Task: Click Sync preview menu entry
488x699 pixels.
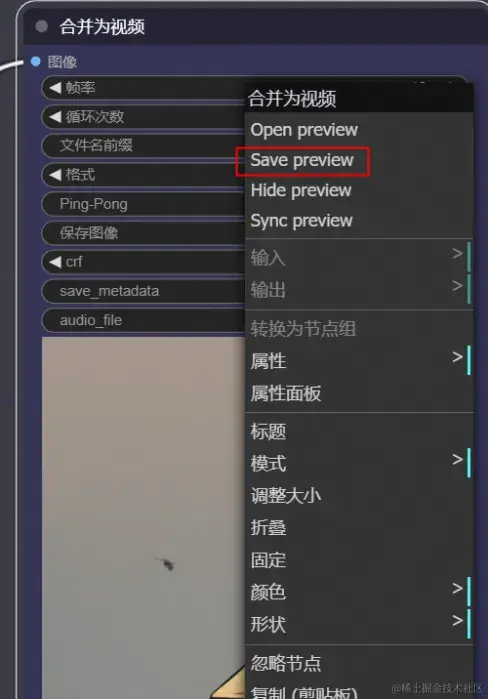Action: pyautogui.click(x=301, y=221)
